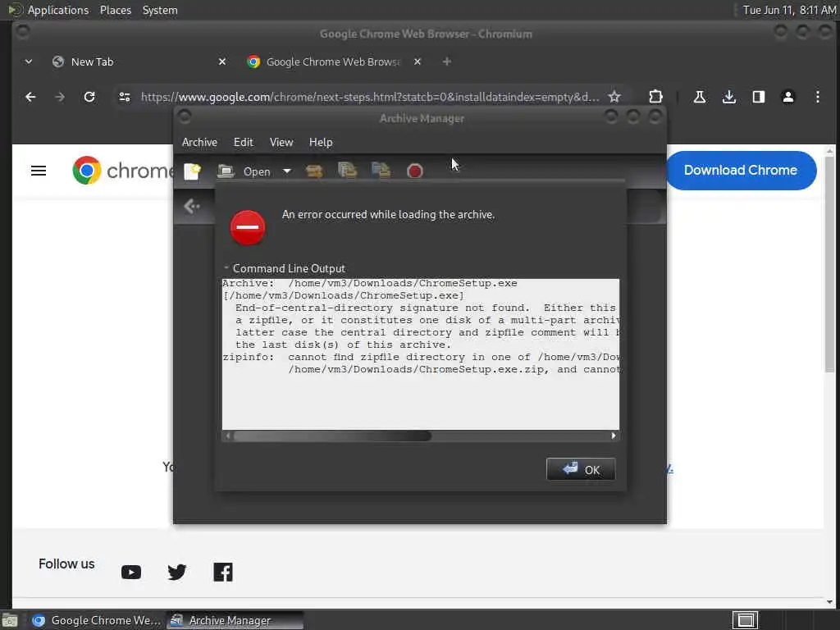Open the Applications menu in top panel
This screenshot has width=840, height=630.
tap(58, 10)
